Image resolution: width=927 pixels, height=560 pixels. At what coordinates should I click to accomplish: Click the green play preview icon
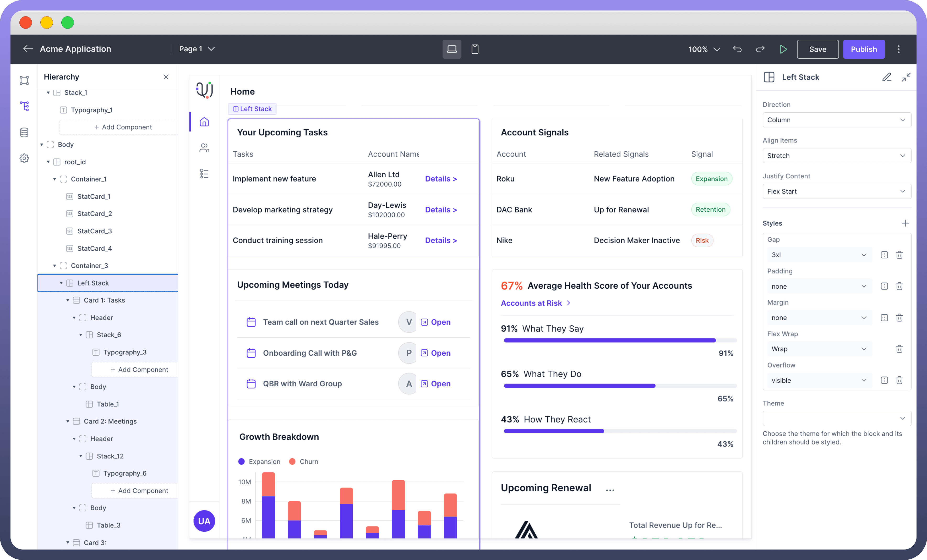783,49
